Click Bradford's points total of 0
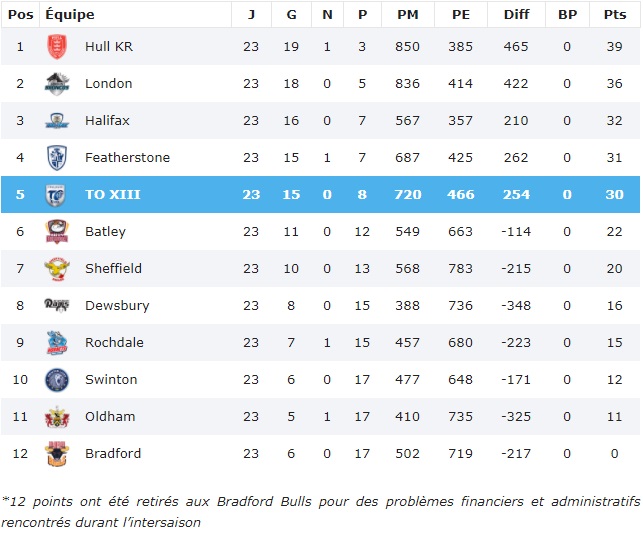This screenshot has height=538, width=643. pos(614,454)
